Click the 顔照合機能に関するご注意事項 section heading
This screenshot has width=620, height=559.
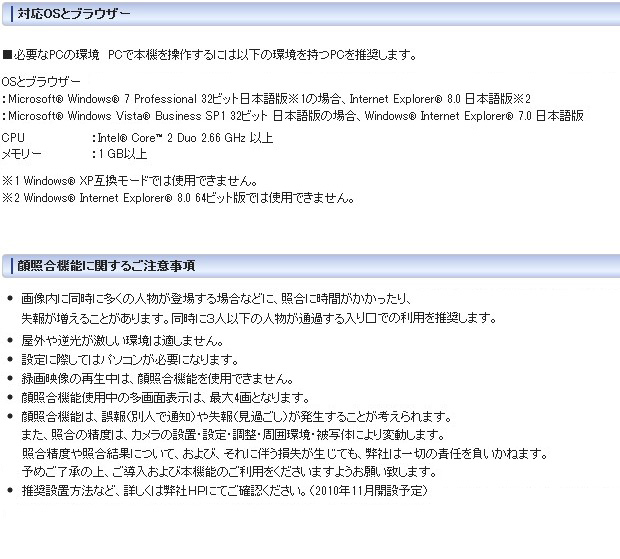[106, 266]
